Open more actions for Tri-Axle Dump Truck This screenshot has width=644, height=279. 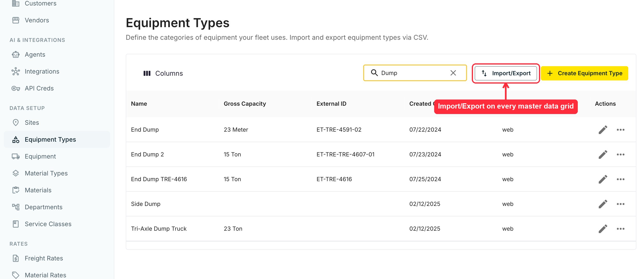click(620, 229)
